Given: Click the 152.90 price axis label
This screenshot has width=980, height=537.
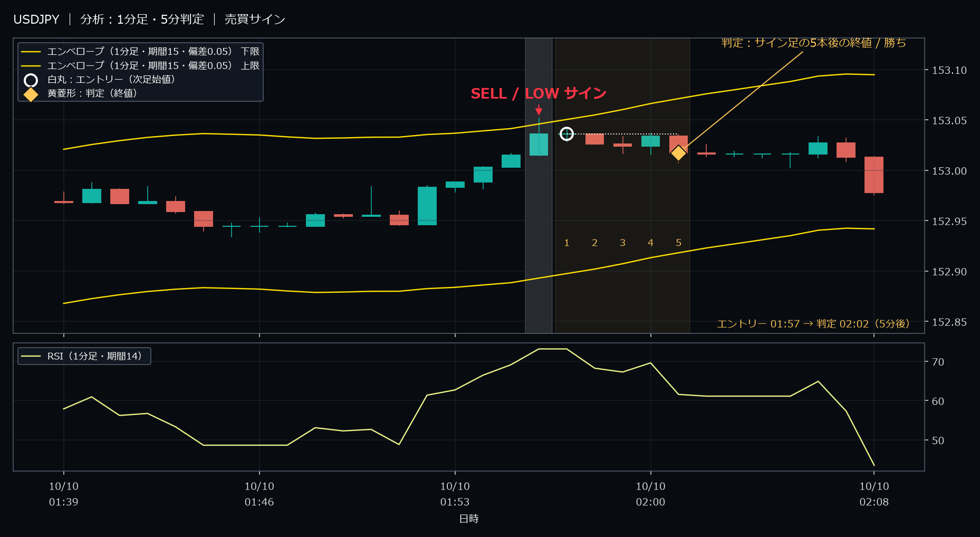Looking at the screenshot, I should click(949, 272).
